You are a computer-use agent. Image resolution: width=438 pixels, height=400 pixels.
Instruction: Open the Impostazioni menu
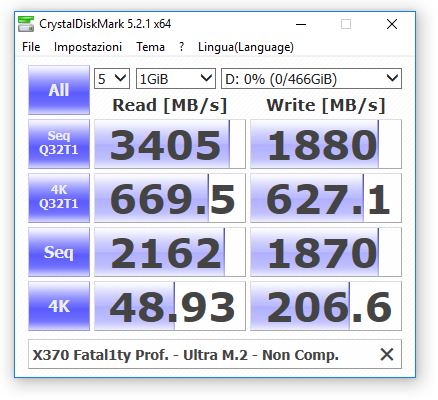point(88,47)
